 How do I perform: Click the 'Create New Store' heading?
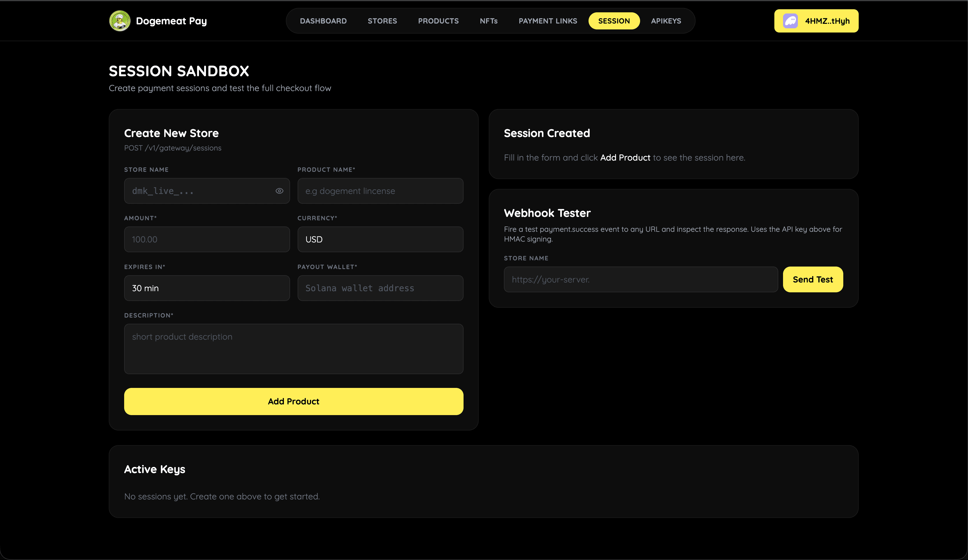click(x=171, y=133)
